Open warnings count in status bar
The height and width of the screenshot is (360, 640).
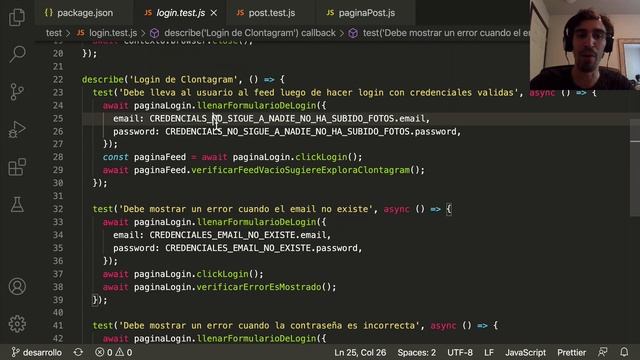pos(124,352)
